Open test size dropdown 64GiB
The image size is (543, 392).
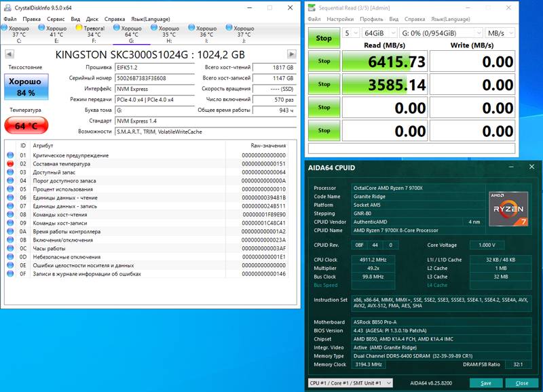(379, 33)
